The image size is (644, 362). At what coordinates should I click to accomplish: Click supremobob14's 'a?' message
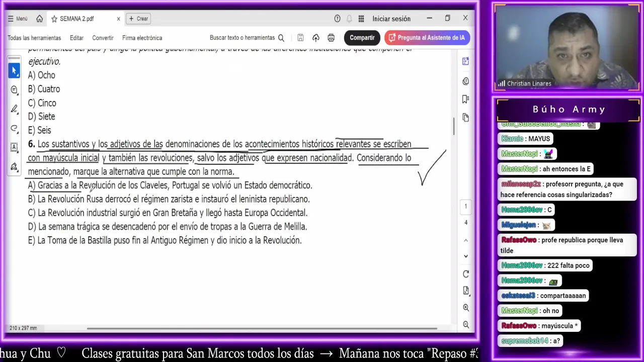tap(531, 341)
